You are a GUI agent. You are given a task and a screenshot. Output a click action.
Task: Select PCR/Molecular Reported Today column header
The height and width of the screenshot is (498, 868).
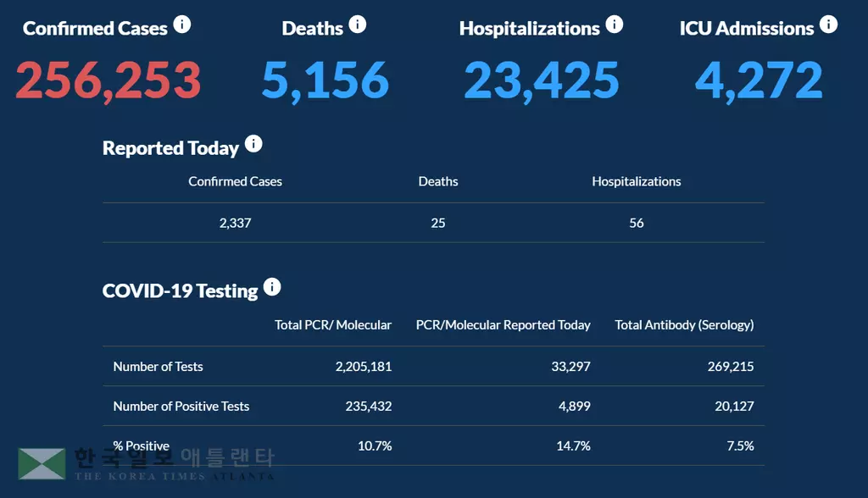[503, 324]
